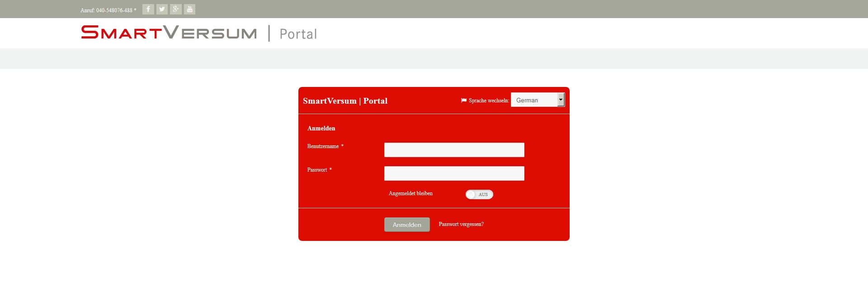Click the Angemeldet bleiben label
The height and width of the screenshot is (288, 868).
[x=410, y=193]
